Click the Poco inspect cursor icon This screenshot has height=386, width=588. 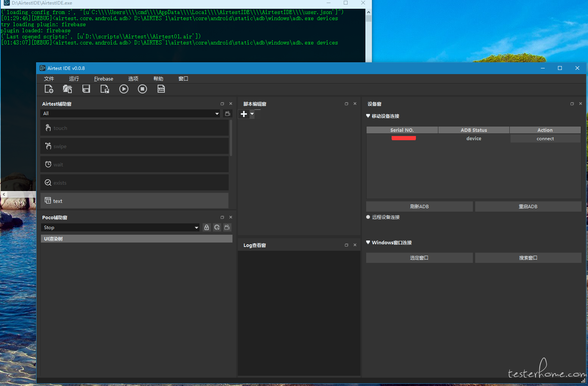click(x=217, y=228)
